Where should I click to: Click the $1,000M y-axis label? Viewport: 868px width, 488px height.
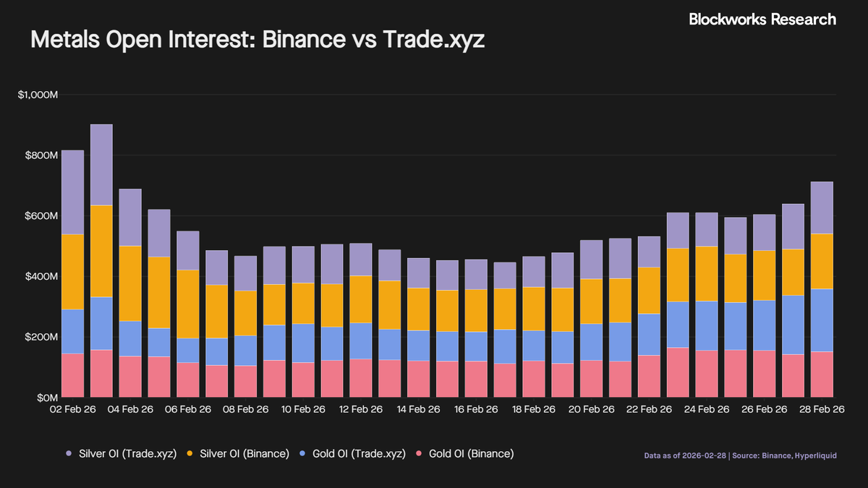click(x=38, y=95)
